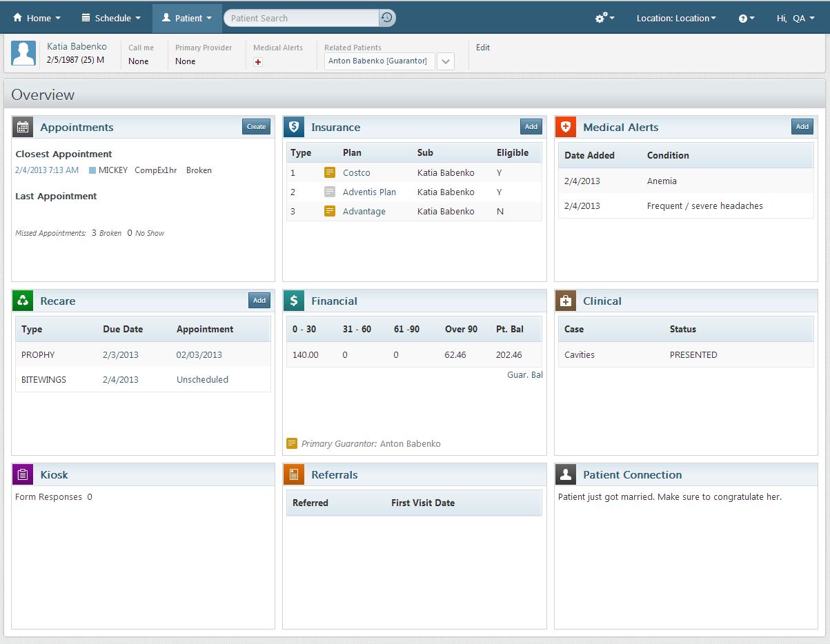Open the settings gears dropdown
Image resolution: width=830 pixels, height=644 pixels.
(604, 18)
